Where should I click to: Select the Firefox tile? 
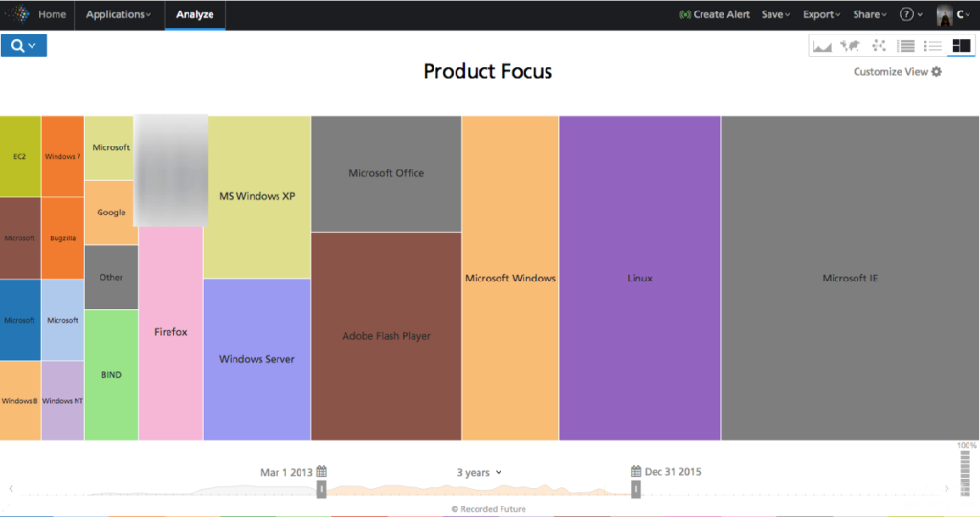pyautogui.click(x=170, y=332)
